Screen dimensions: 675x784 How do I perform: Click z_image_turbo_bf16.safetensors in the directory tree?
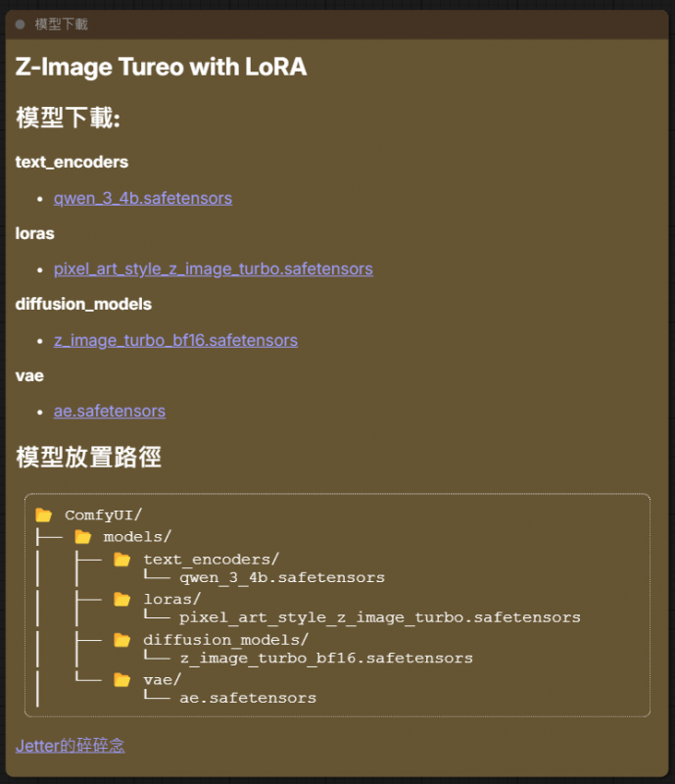pos(326,659)
